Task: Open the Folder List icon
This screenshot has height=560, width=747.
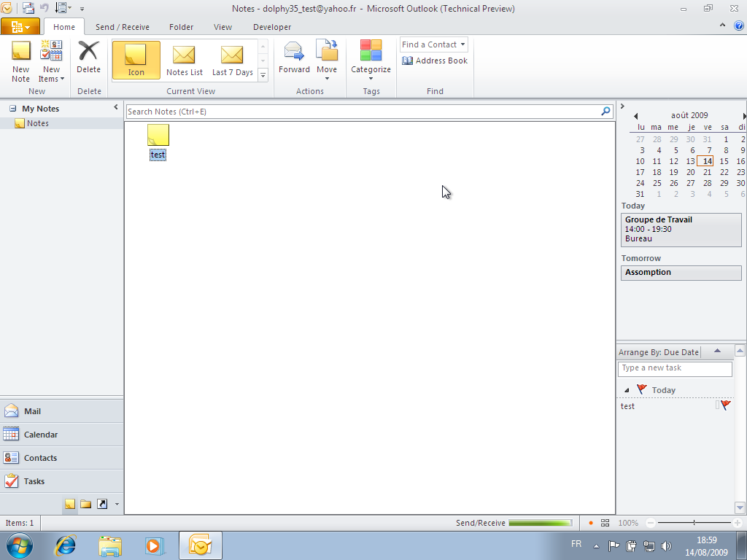Action: (x=86, y=504)
